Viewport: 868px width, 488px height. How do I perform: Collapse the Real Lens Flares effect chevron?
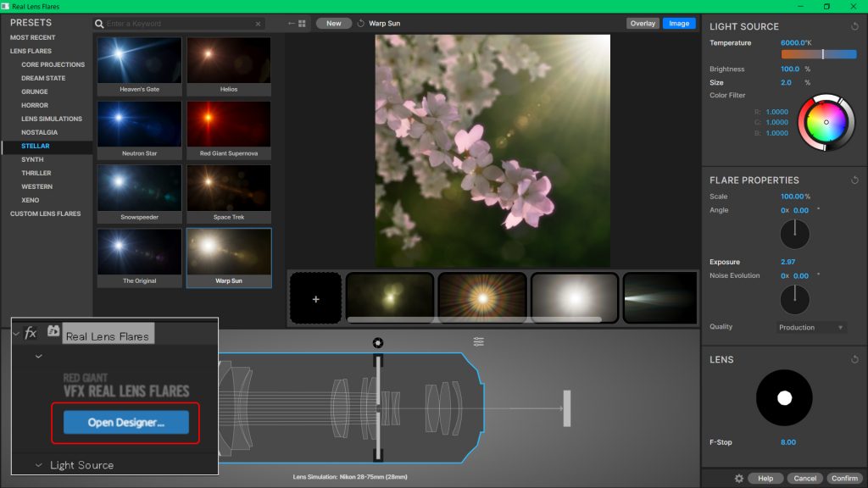click(x=17, y=333)
